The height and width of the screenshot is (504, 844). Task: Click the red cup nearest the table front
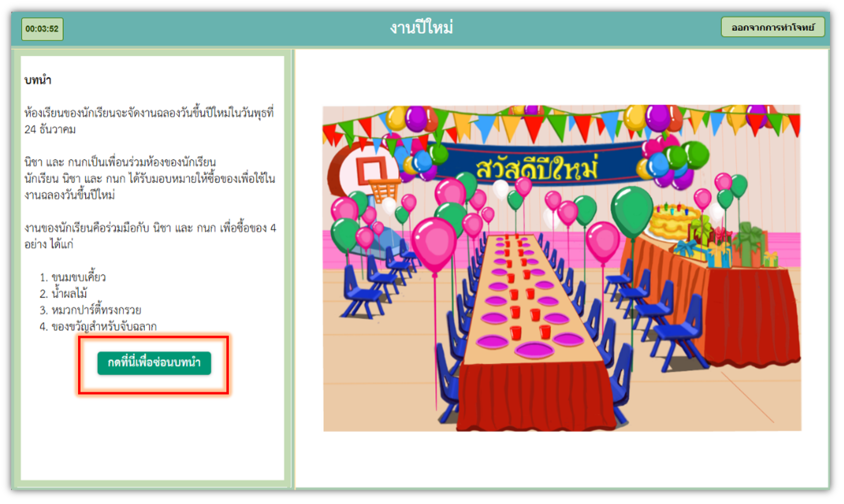click(516, 333)
